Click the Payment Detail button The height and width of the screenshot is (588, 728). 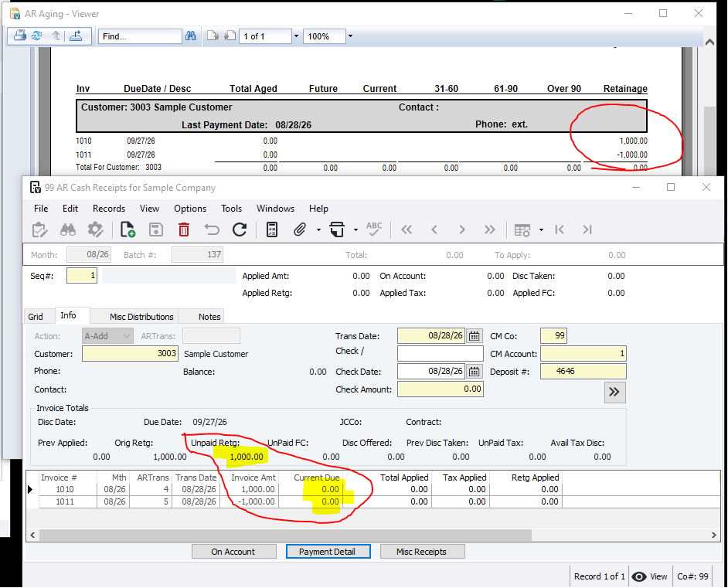pyautogui.click(x=328, y=552)
